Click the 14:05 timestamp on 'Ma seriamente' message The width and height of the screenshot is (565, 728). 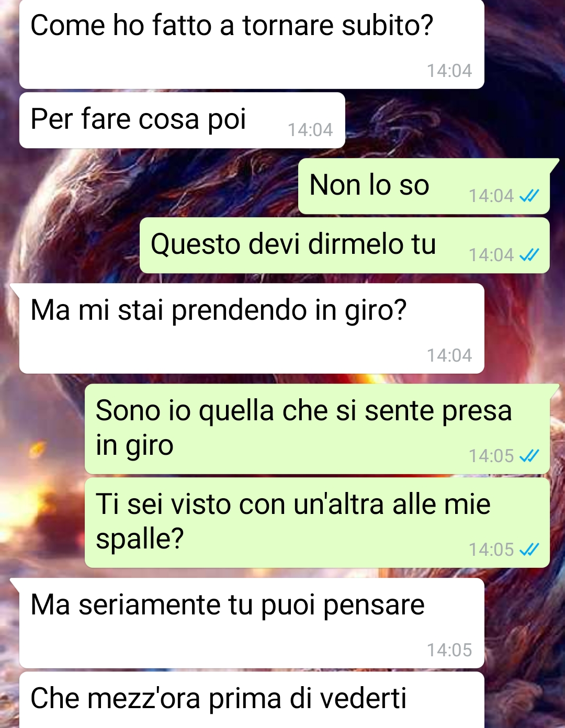[449, 650]
